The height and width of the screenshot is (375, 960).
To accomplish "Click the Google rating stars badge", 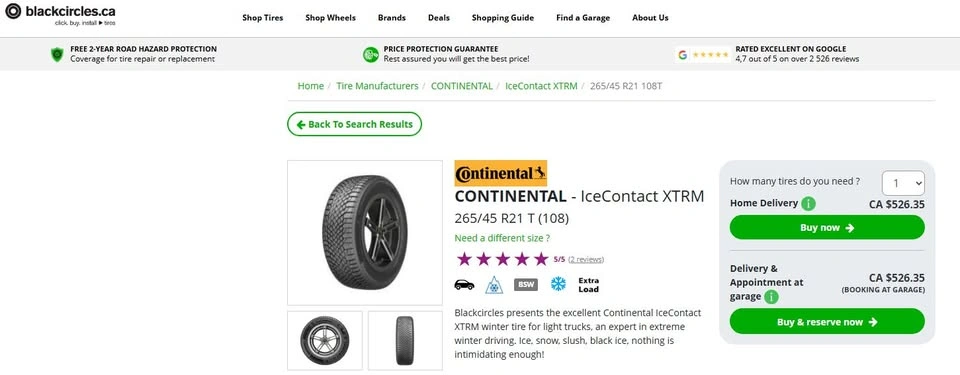I will pos(703,55).
